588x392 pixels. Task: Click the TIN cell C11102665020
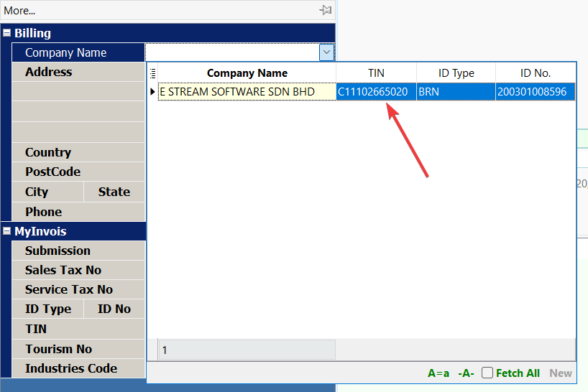(x=372, y=92)
